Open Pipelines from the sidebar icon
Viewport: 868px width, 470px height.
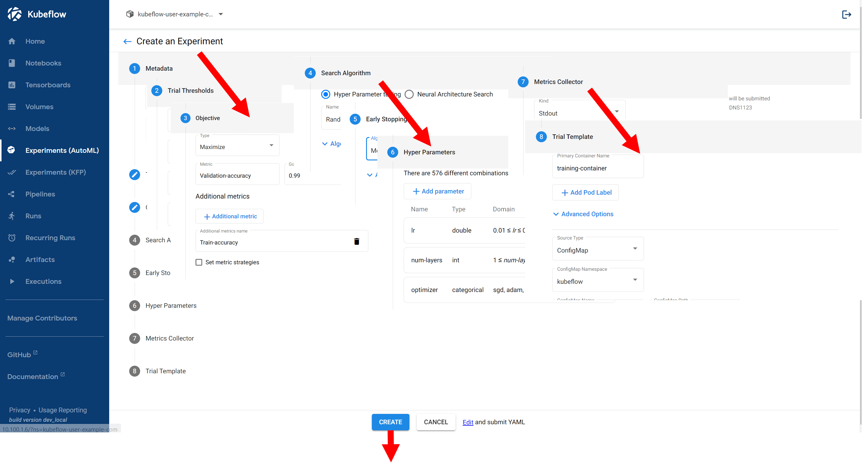pyautogui.click(x=12, y=194)
